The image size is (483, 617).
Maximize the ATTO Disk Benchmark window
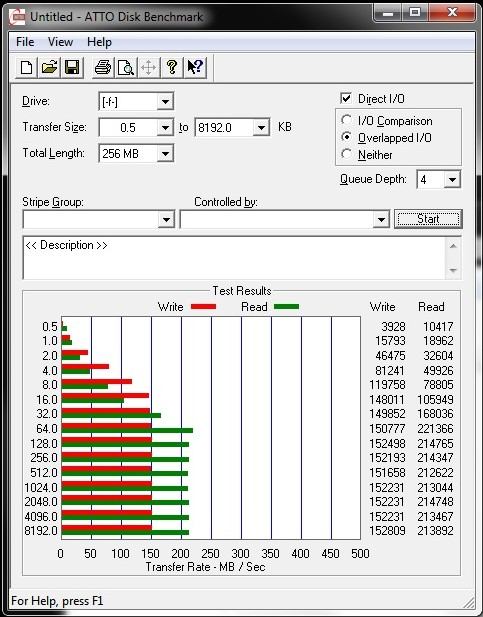point(415,13)
